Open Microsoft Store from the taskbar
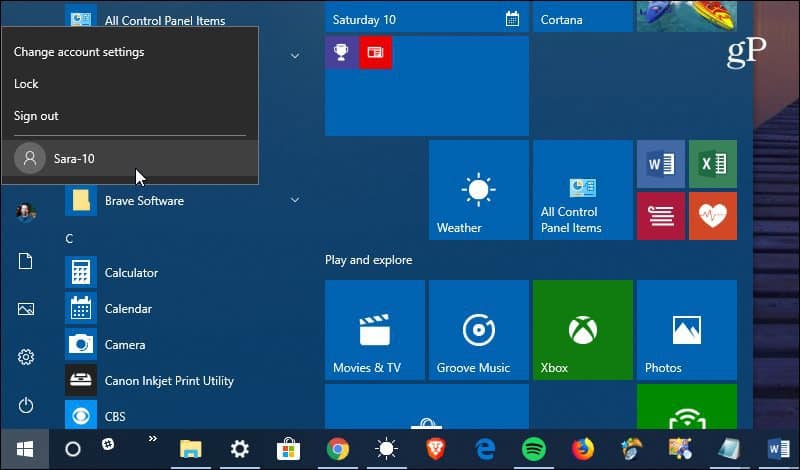This screenshot has width=800, height=470. [288, 449]
